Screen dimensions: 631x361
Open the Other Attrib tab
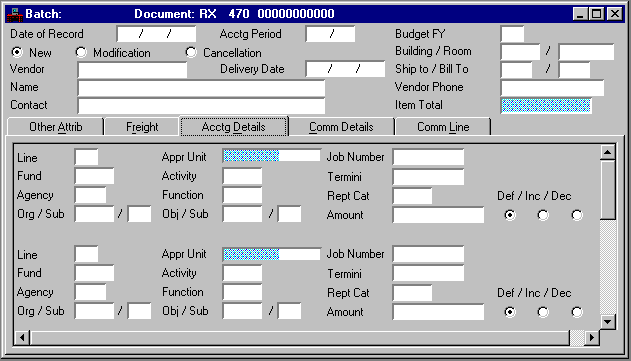[56, 127]
